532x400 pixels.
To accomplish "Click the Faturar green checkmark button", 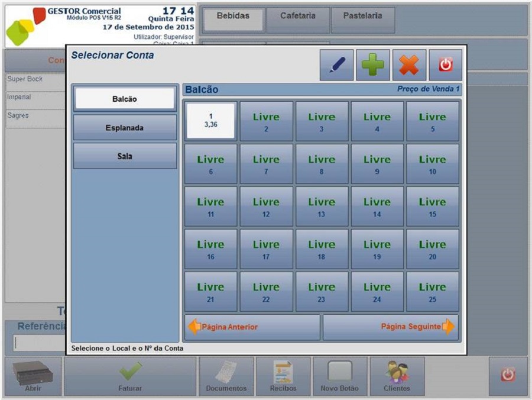I will coord(130,376).
